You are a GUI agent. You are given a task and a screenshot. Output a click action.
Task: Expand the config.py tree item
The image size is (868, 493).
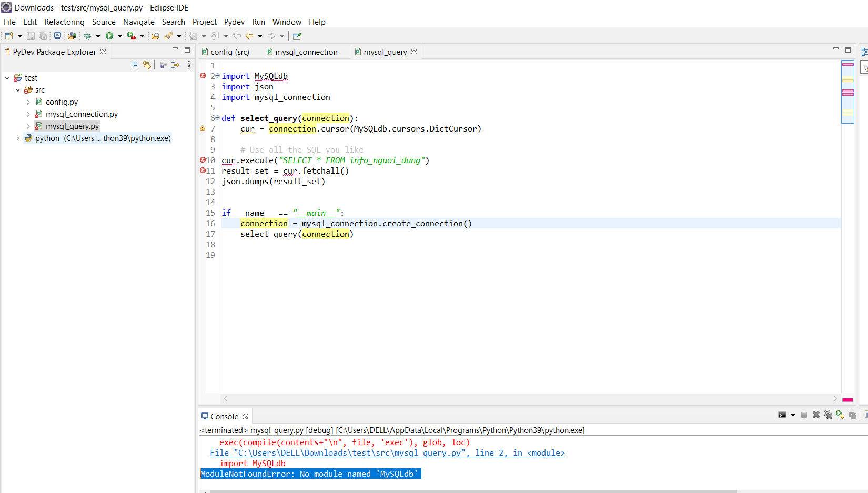[29, 102]
